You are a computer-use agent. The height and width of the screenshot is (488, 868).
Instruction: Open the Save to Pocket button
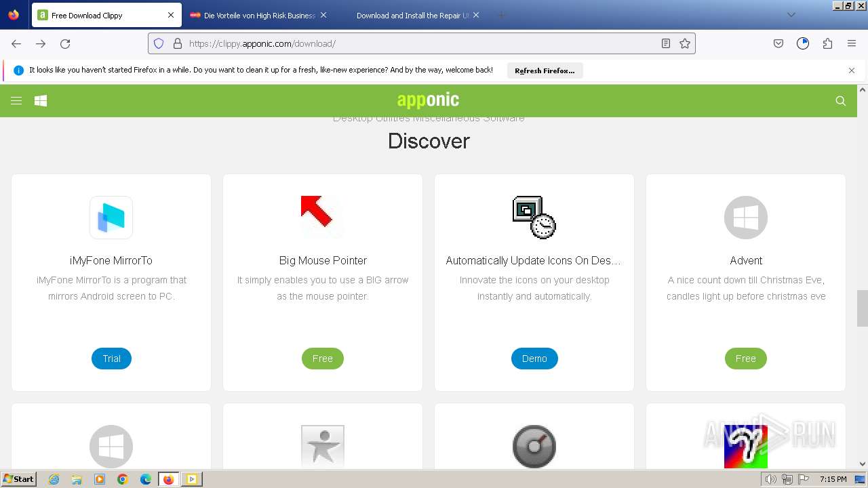point(778,43)
